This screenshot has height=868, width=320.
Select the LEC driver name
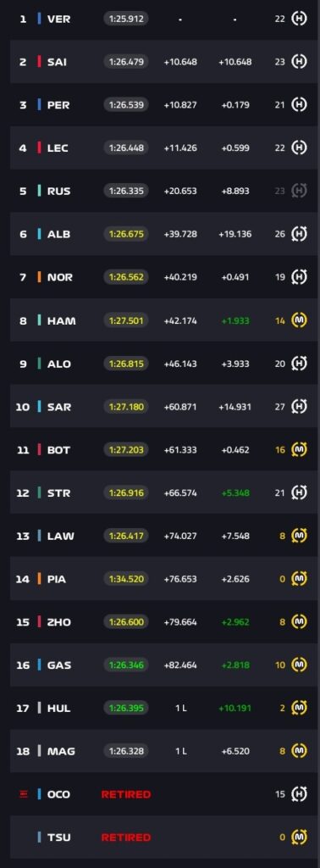[58, 147]
